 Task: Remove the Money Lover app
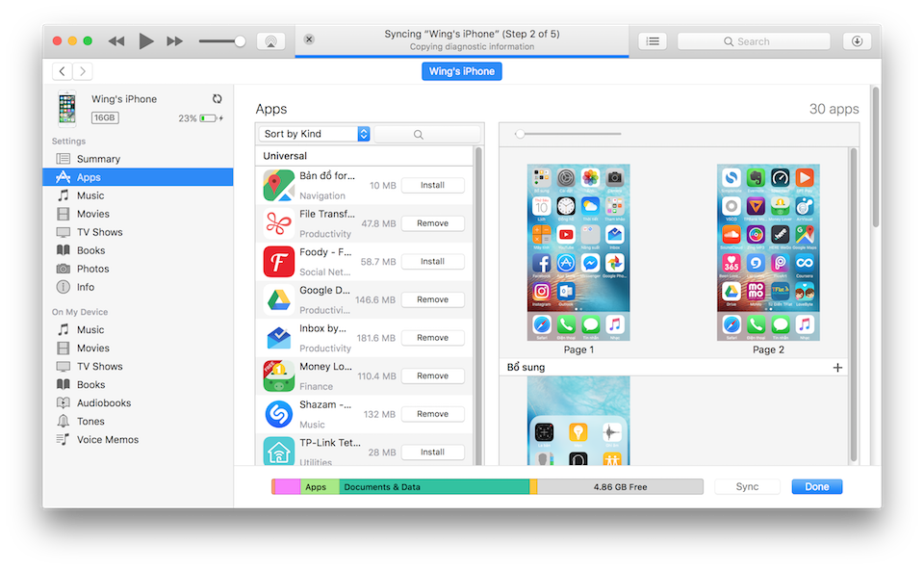click(432, 375)
